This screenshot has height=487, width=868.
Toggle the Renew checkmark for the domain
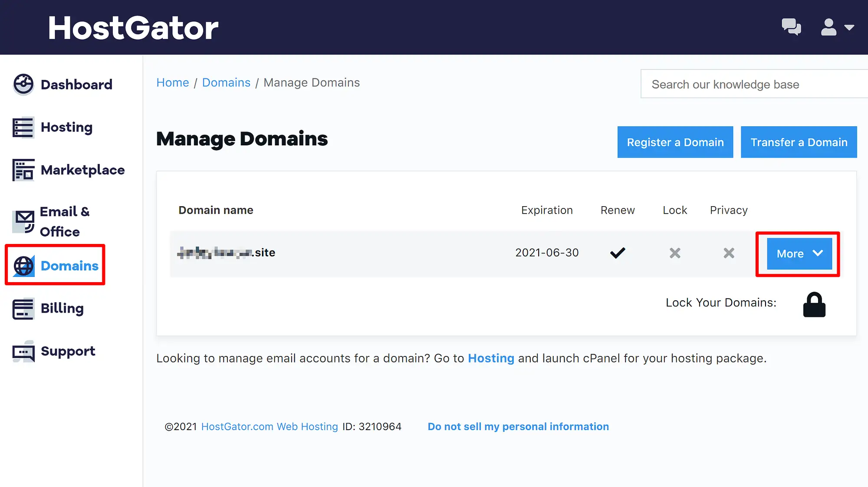(617, 253)
